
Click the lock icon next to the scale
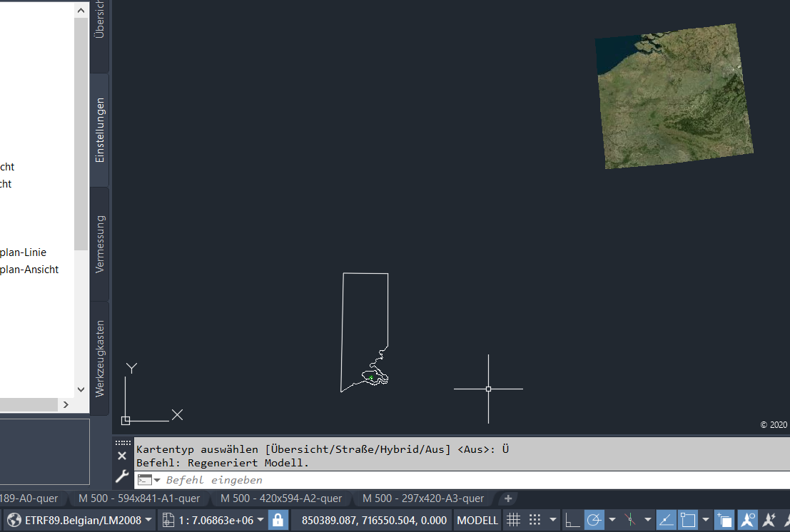click(278, 520)
